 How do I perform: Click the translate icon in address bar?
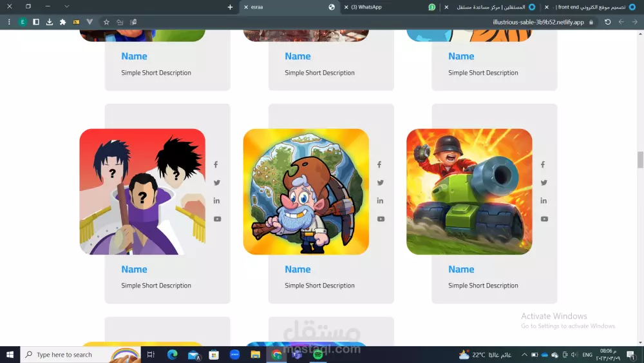click(x=133, y=22)
